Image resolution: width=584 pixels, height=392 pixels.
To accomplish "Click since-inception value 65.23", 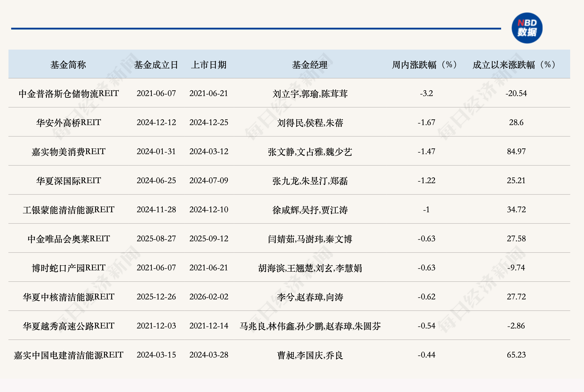I will (x=516, y=355).
